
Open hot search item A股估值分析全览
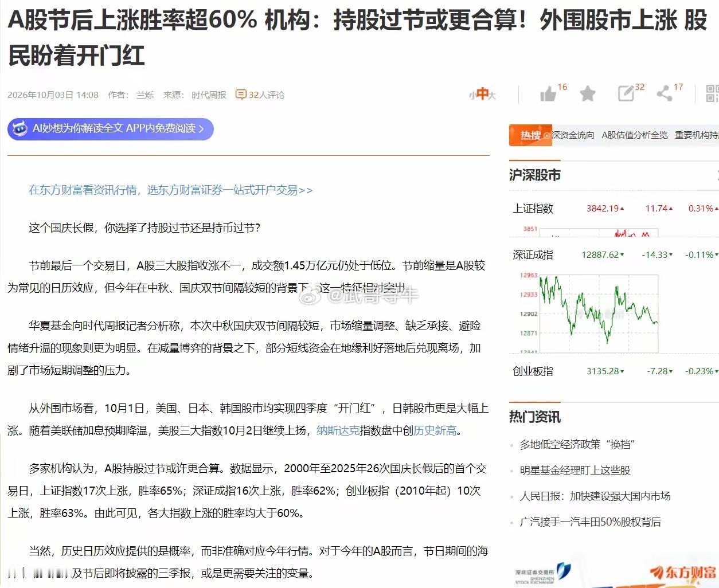coord(635,135)
